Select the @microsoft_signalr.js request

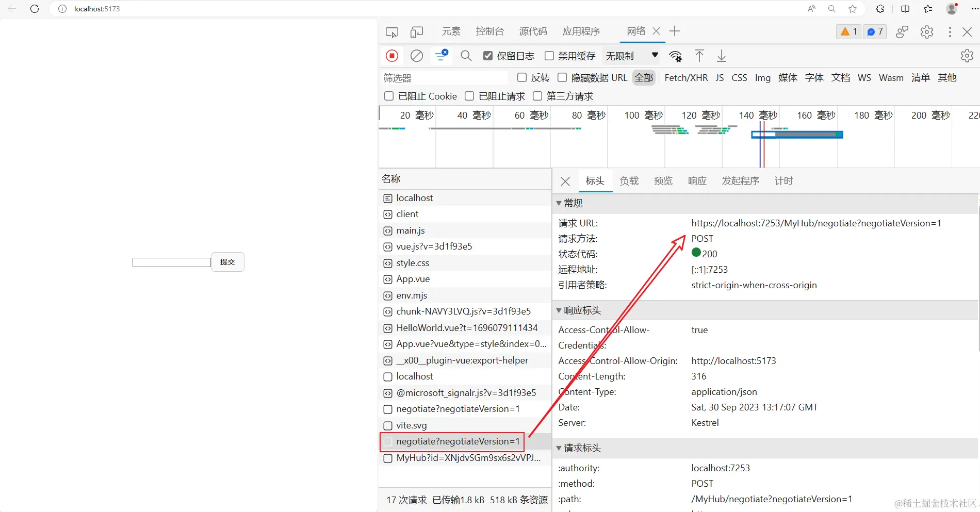[x=465, y=393]
